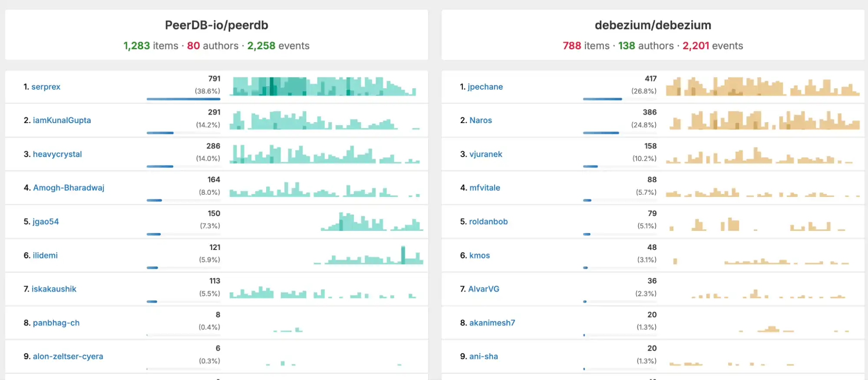Open heavycrystal author link
The width and height of the screenshot is (868, 380).
pos(57,154)
